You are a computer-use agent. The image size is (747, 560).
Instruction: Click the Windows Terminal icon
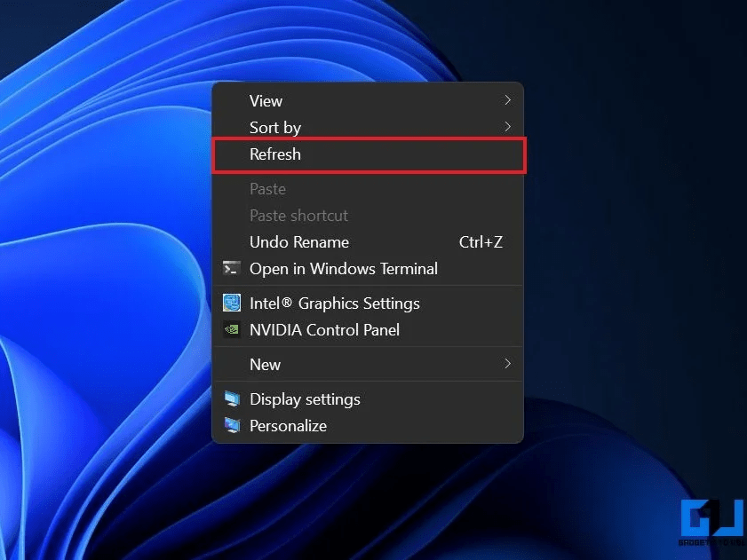231,268
